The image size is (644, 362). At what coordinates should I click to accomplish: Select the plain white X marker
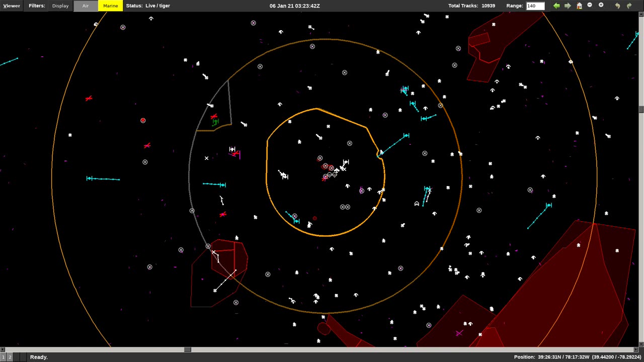pyautogui.click(x=206, y=158)
